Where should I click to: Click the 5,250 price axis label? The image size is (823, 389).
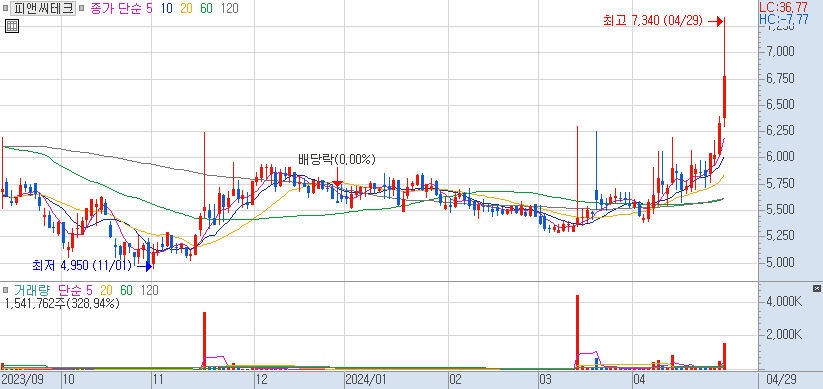pyautogui.click(x=779, y=236)
